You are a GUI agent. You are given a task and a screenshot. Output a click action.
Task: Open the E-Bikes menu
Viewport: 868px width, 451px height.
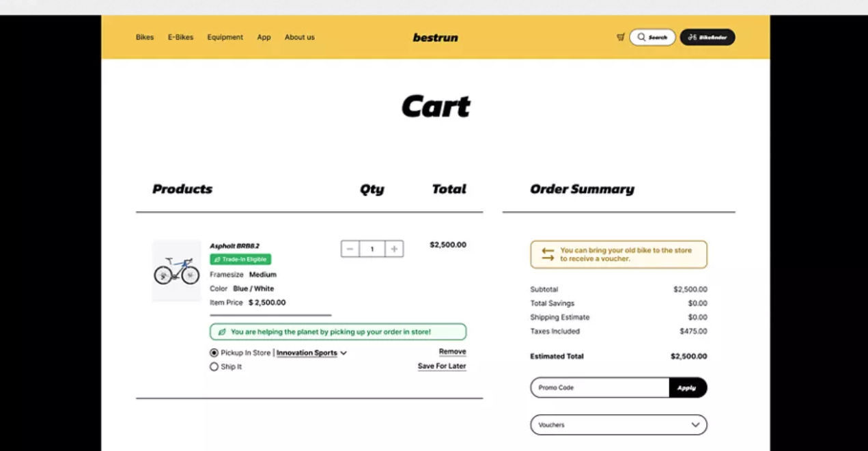tap(179, 37)
